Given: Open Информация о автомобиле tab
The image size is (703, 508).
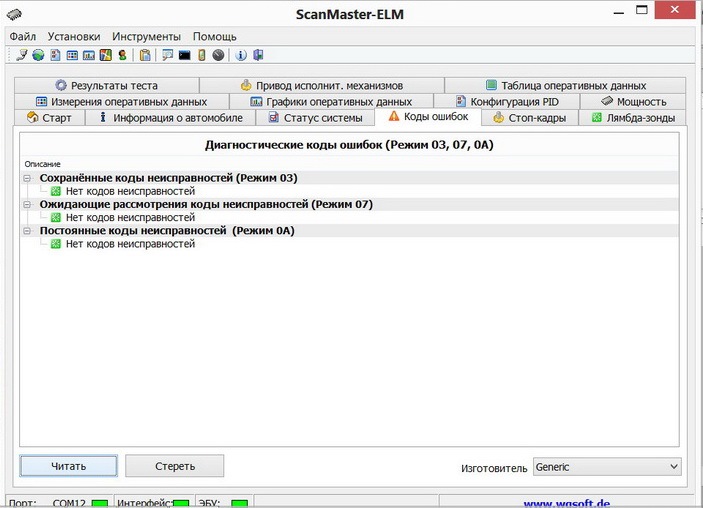Looking at the screenshot, I should pyautogui.click(x=170, y=118).
